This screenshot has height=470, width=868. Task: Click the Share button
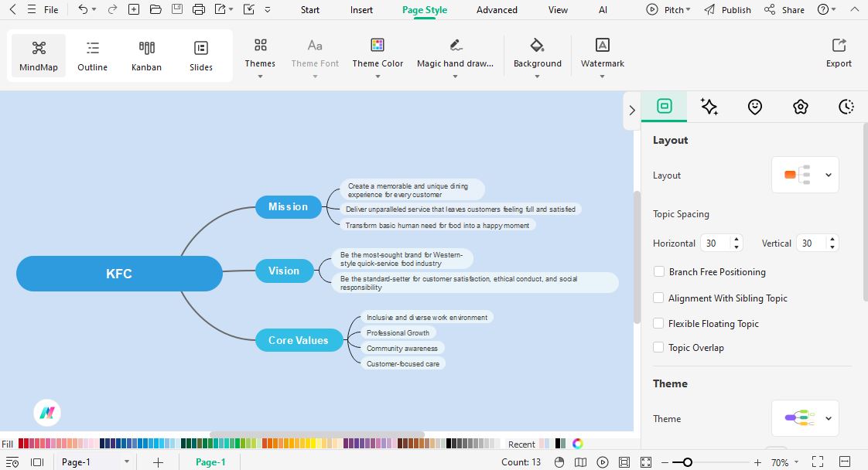pos(784,10)
